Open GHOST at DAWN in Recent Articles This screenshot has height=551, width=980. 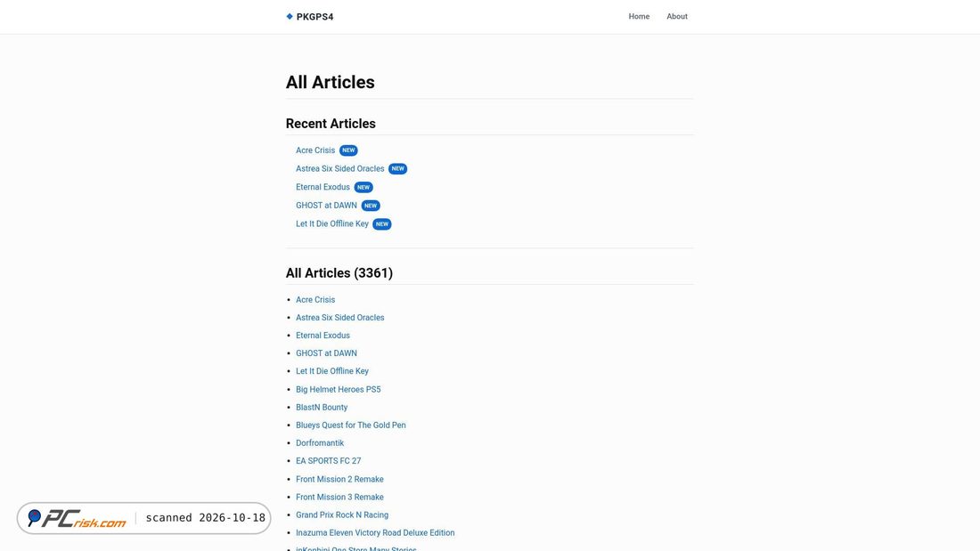[326, 206]
